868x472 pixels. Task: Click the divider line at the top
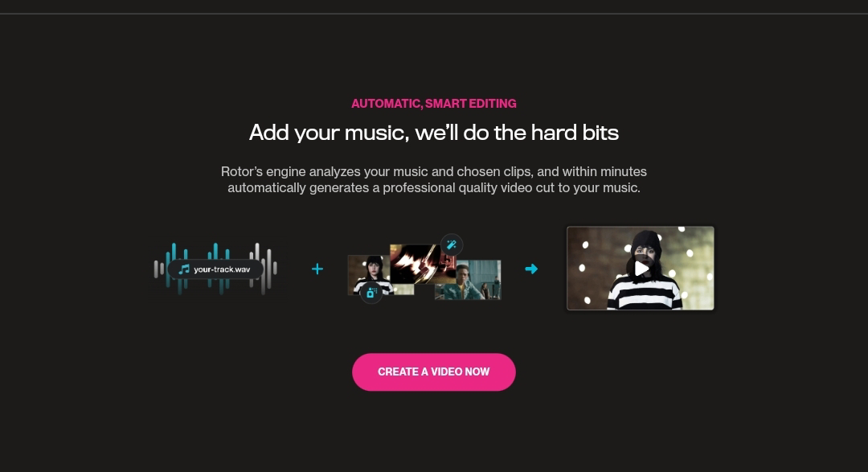tap(434, 14)
